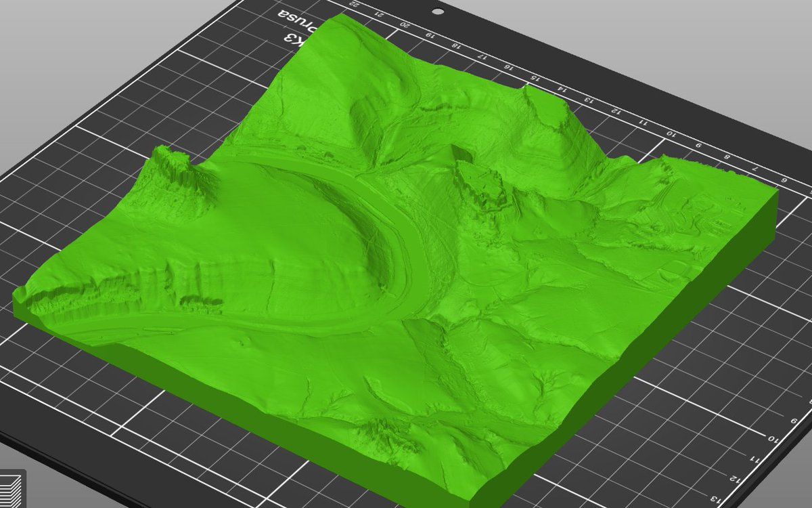The height and width of the screenshot is (508, 812).
Task: Click the round hole at the bed's top edge
Action: point(437,12)
